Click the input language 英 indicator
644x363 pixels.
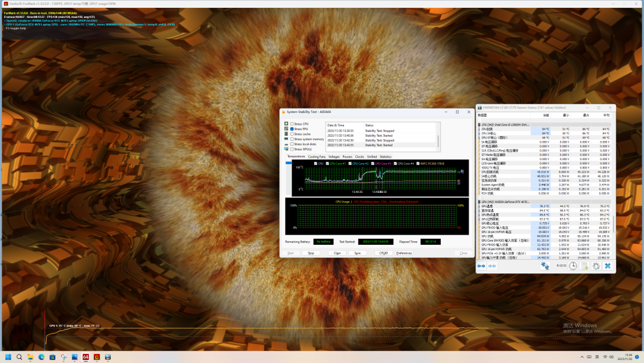597,357
